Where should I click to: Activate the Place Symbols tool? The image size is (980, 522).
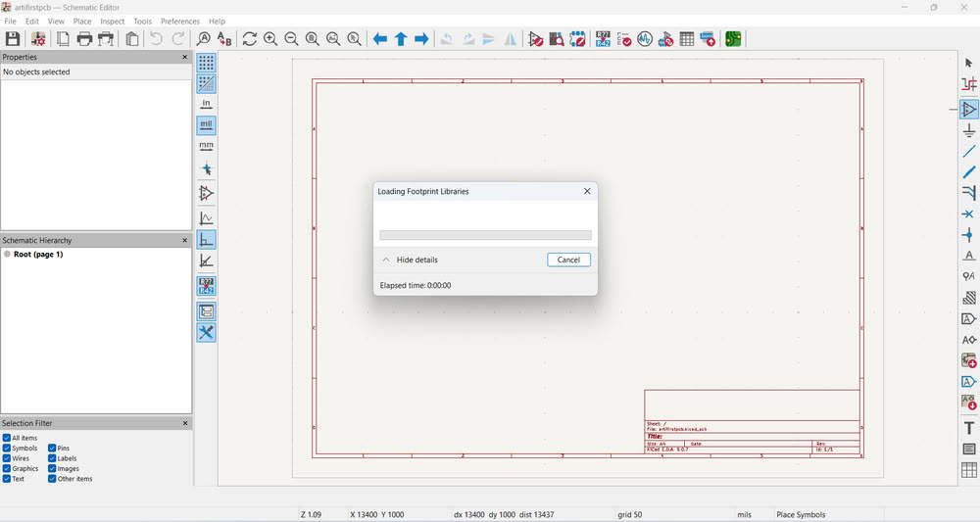point(969,110)
